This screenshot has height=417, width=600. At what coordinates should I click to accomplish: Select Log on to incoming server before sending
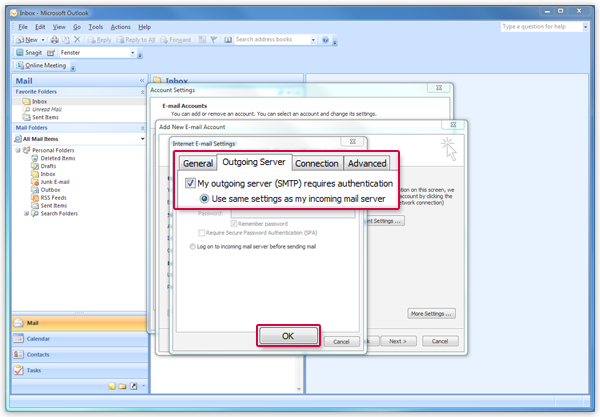point(192,247)
